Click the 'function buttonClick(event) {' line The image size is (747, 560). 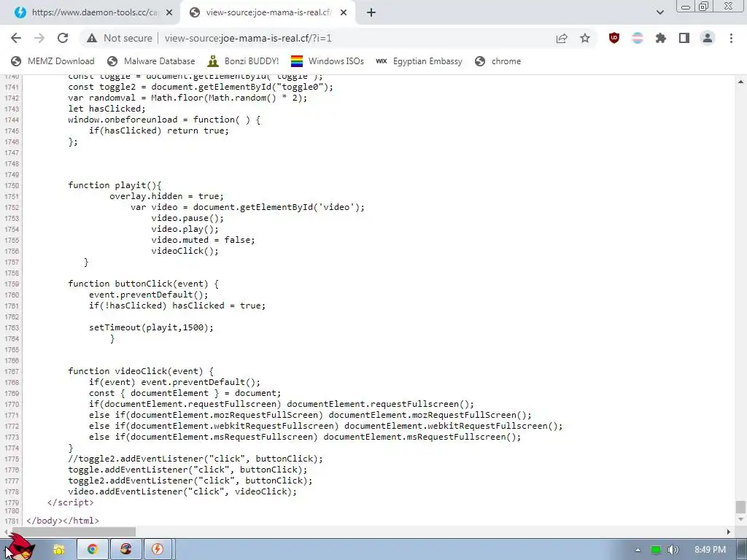click(x=144, y=284)
